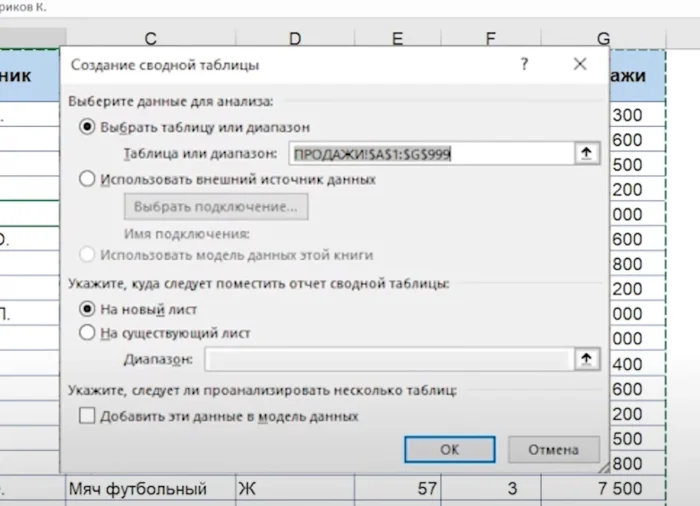This screenshot has height=506, width=700.
Task: Select column C header
Action: [x=150, y=39]
